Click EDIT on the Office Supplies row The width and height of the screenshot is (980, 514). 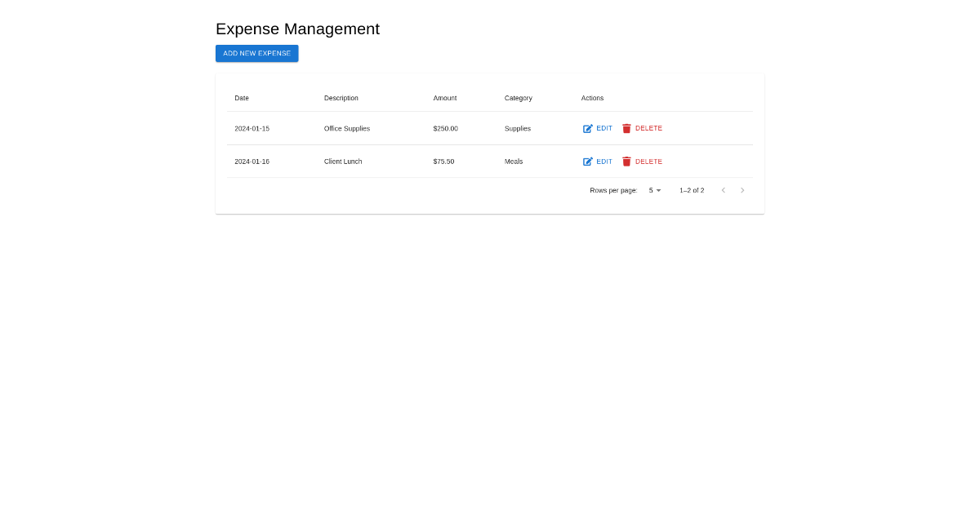tap(597, 128)
